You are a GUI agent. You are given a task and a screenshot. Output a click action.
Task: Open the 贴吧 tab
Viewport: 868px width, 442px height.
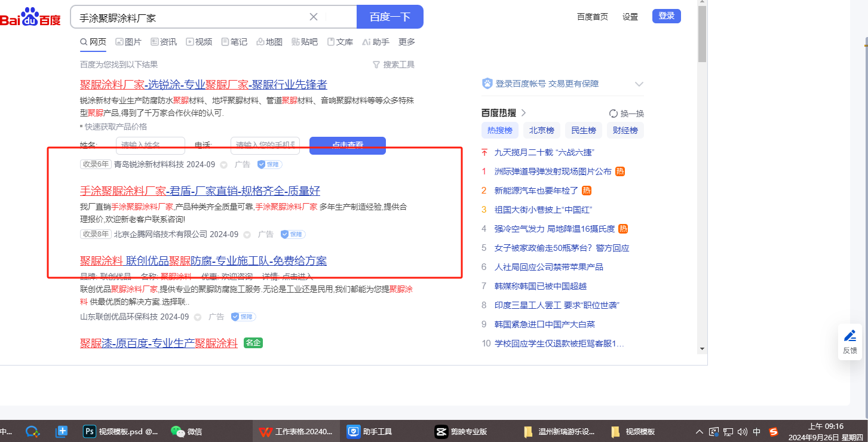pos(305,42)
